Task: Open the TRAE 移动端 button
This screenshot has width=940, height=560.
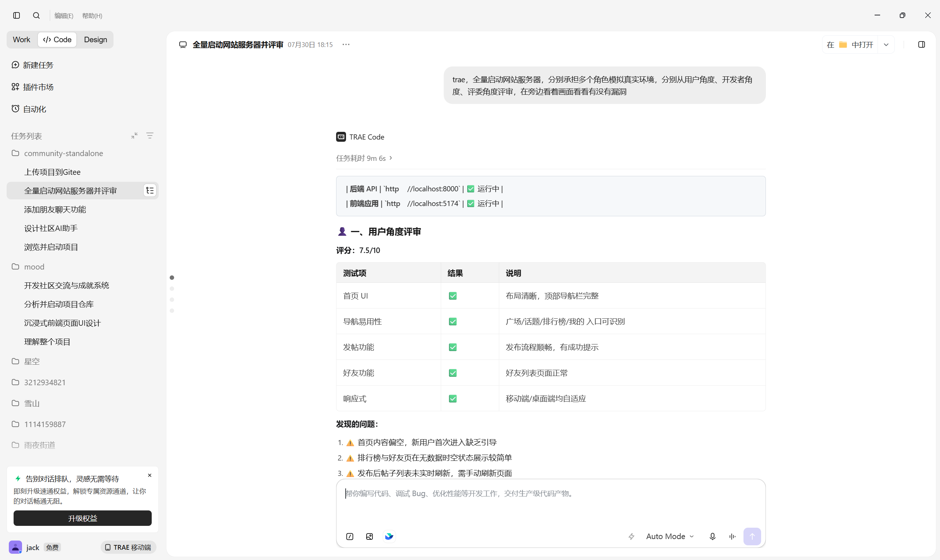Action: [x=128, y=548]
